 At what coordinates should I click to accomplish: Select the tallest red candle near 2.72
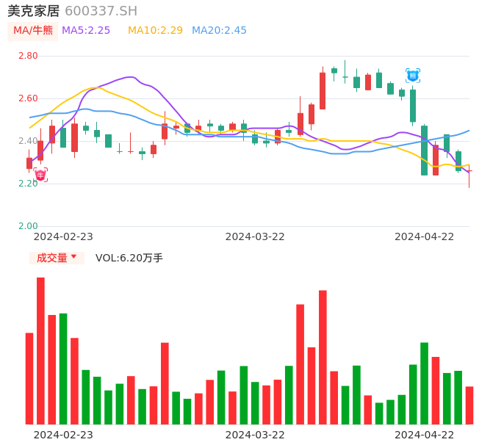(323, 90)
